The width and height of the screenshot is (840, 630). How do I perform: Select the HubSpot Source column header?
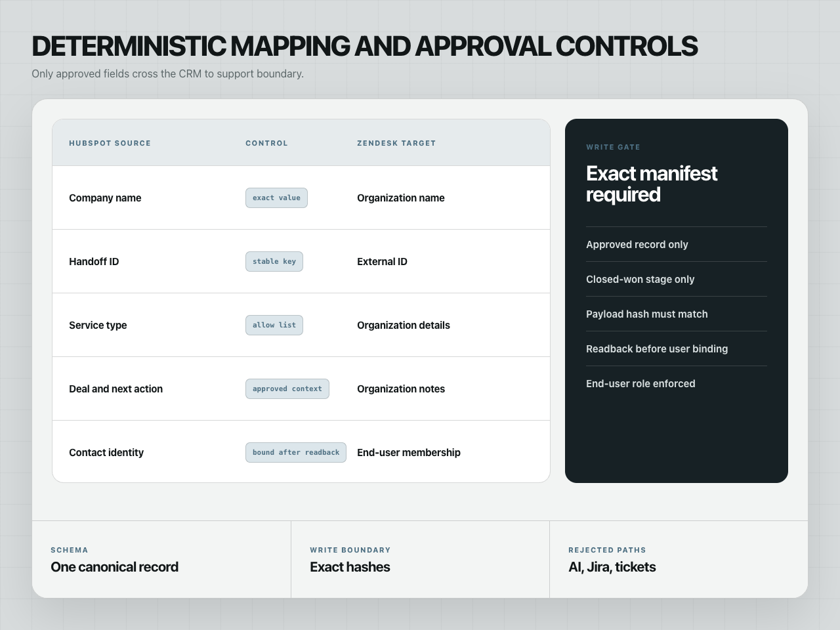tap(110, 143)
